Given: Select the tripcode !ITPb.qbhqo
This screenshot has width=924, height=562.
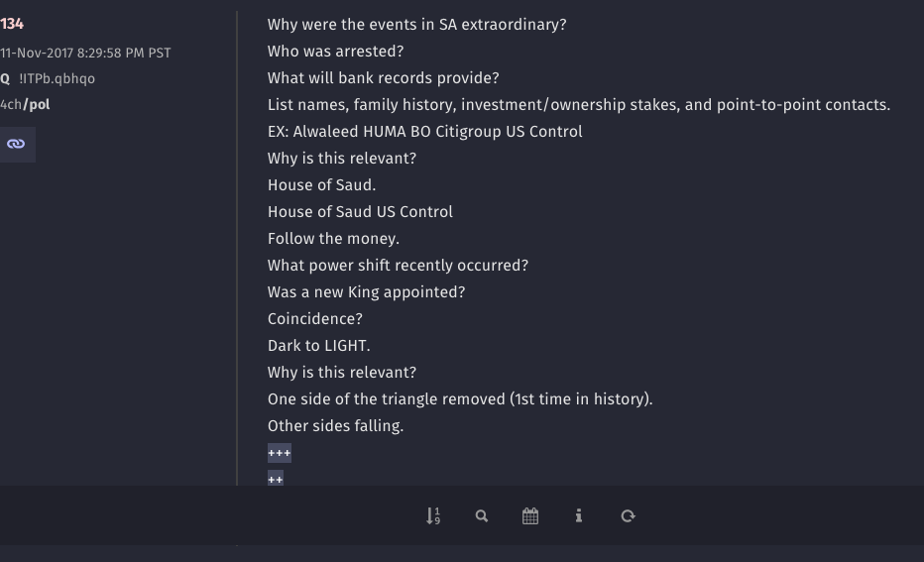Looking at the screenshot, I should point(57,78).
